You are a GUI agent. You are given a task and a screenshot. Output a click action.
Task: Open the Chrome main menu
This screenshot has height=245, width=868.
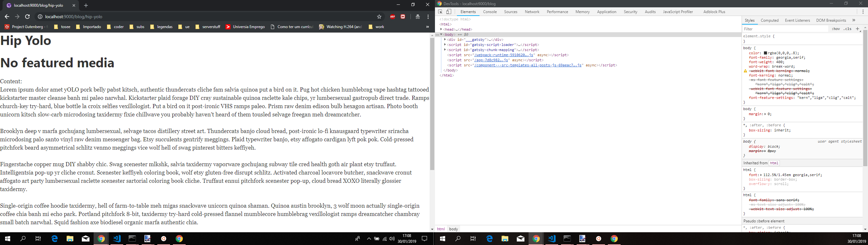click(x=428, y=17)
